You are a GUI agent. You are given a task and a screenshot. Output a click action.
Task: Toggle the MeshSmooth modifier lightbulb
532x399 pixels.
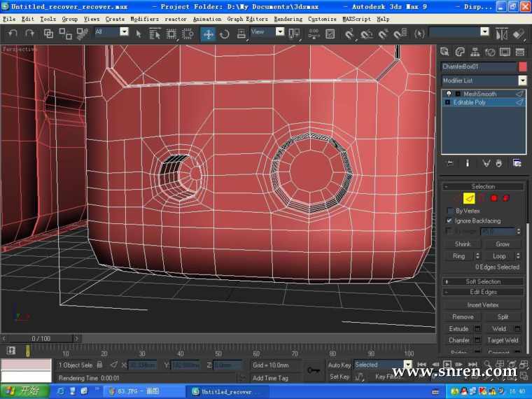pos(449,94)
